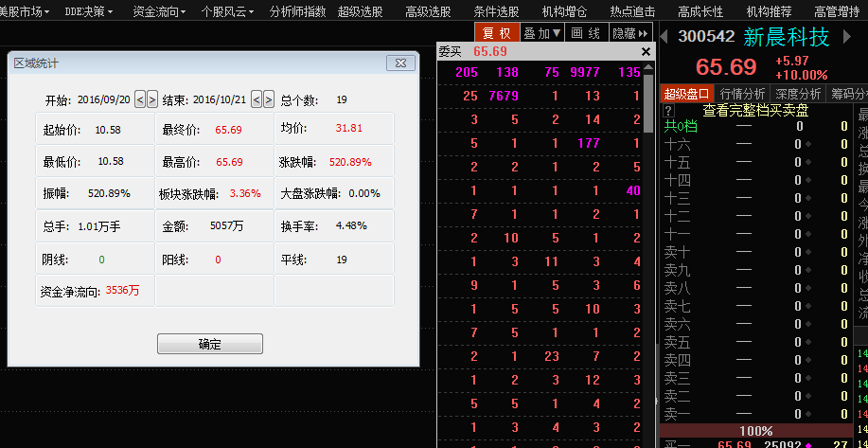868x448 pixels.
Task: Move start date later with right arrow
Action: pos(152,99)
